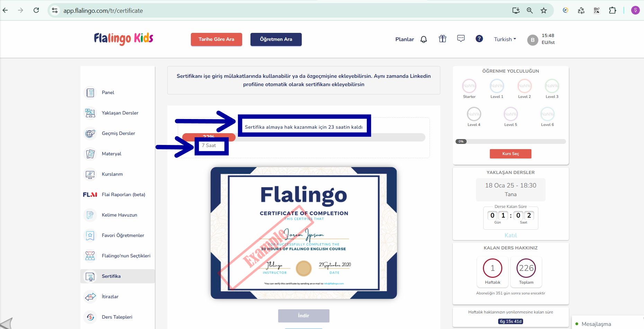
Task: Click the Haftalık lesson count circle
Action: point(493,268)
